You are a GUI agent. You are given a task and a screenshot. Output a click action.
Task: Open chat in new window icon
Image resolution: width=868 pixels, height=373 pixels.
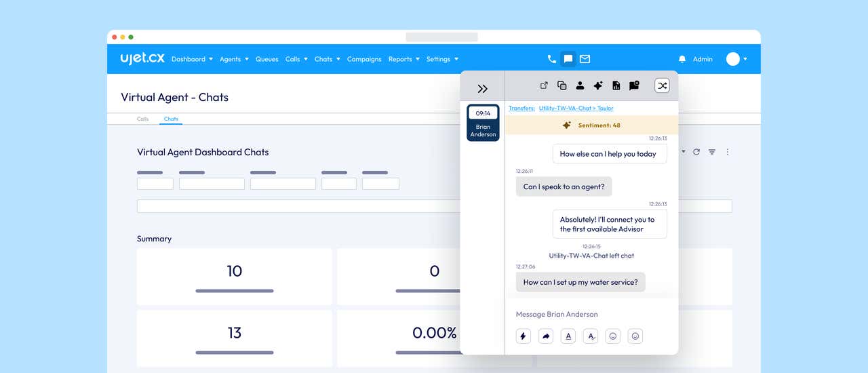pos(544,85)
